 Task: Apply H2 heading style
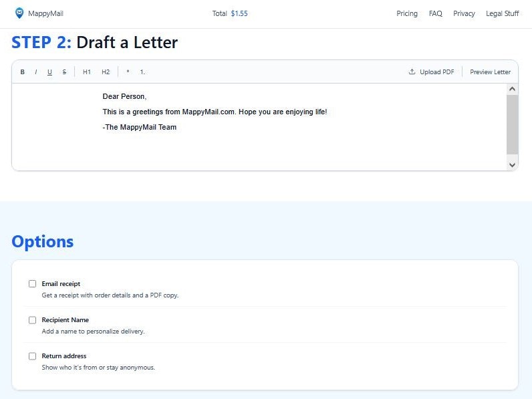click(106, 72)
